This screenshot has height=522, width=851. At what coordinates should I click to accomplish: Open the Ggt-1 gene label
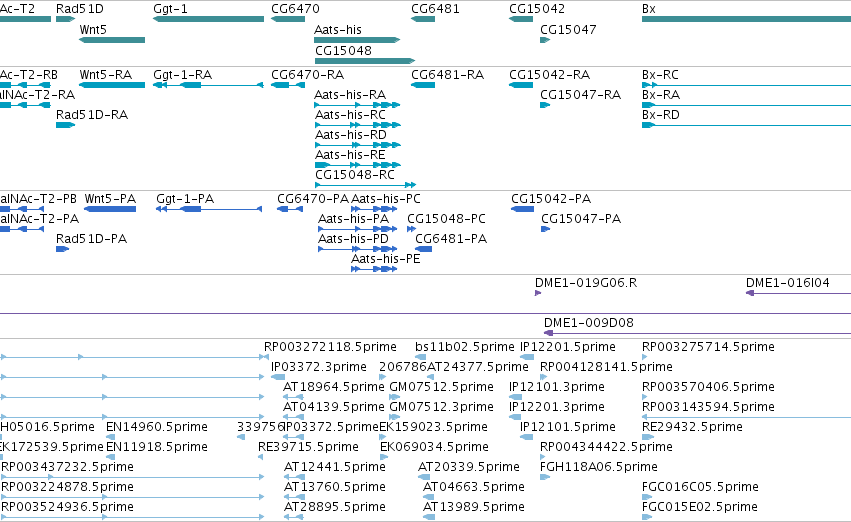170,9
